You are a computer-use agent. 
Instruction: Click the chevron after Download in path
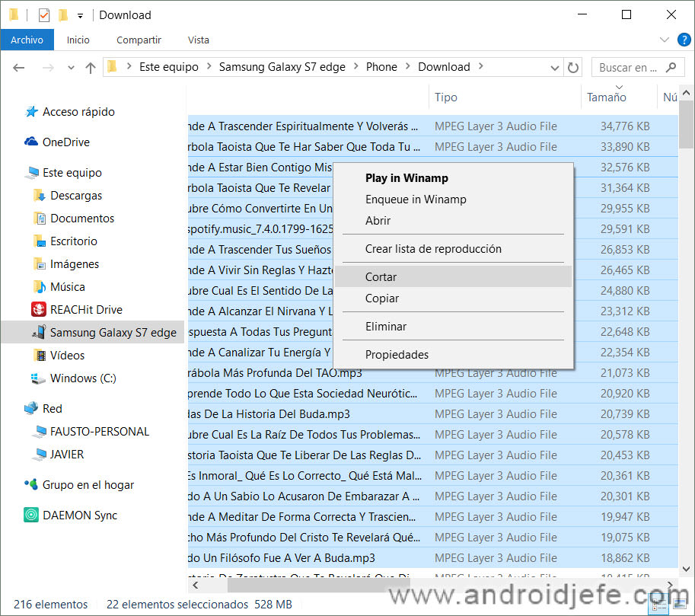[480, 67]
